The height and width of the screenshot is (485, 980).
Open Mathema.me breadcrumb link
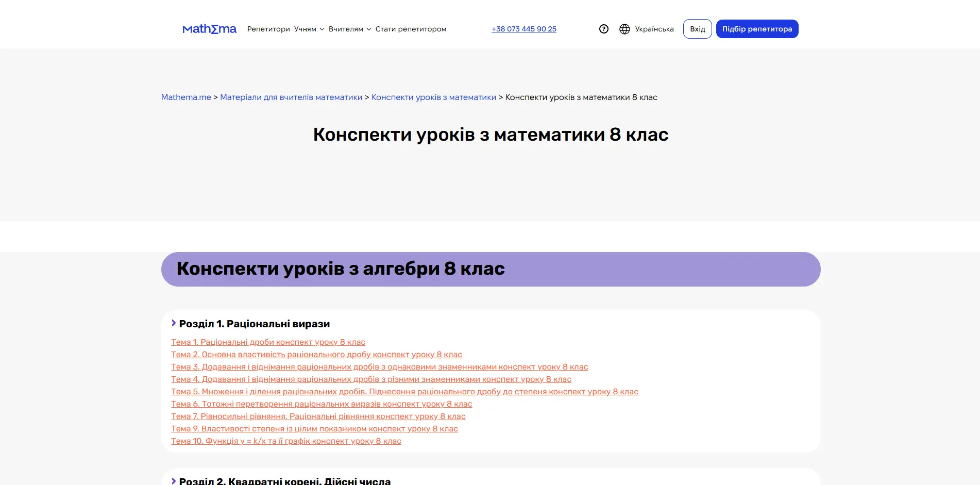(185, 97)
